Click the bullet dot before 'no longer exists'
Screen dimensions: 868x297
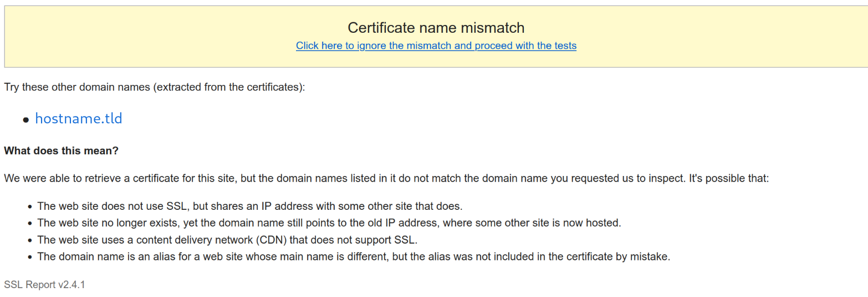click(x=29, y=224)
